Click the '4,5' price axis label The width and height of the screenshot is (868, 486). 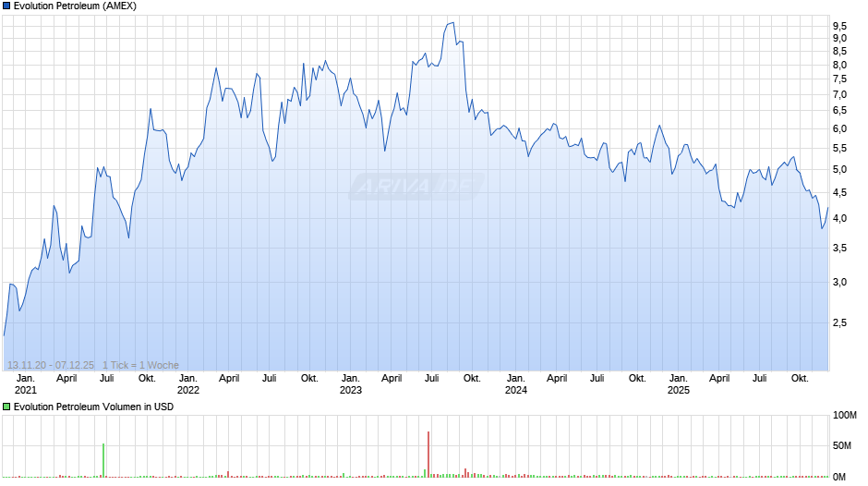tap(839, 193)
